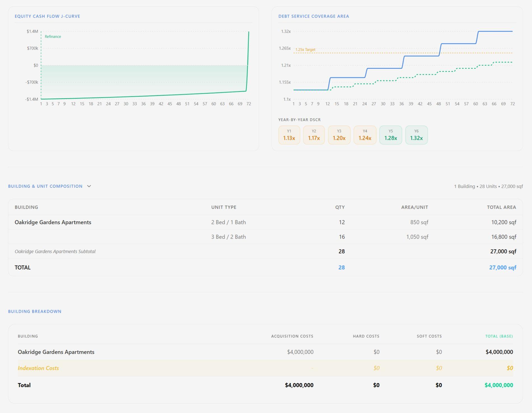This screenshot has width=532, height=413.
Task: Click the UNIT TYPE column header
Action: point(224,207)
